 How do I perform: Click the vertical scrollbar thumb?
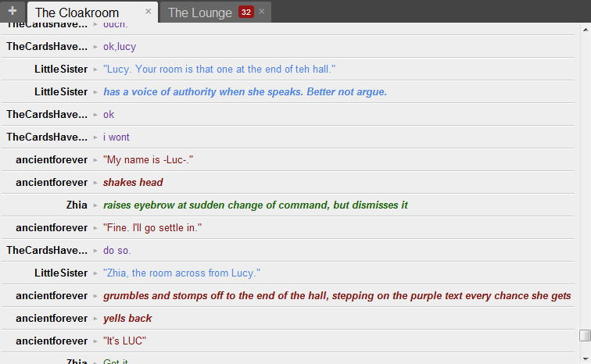point(585,335)
